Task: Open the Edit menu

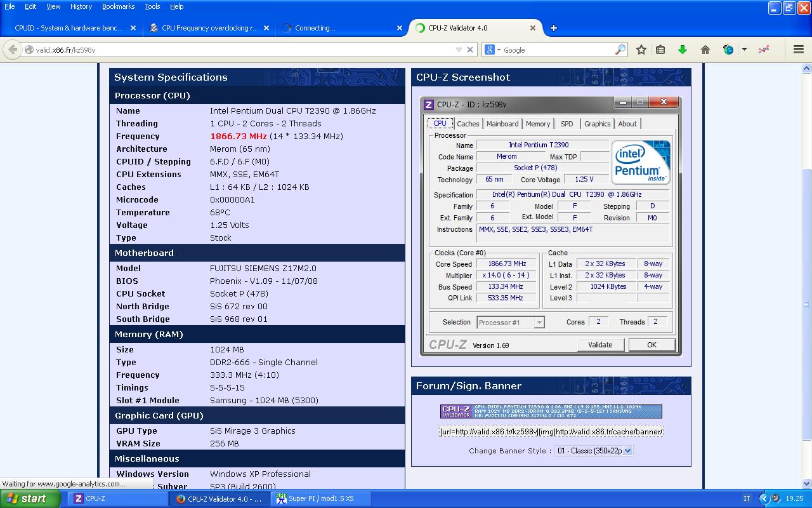Action: pyautogui.click(x=30, y=6)
